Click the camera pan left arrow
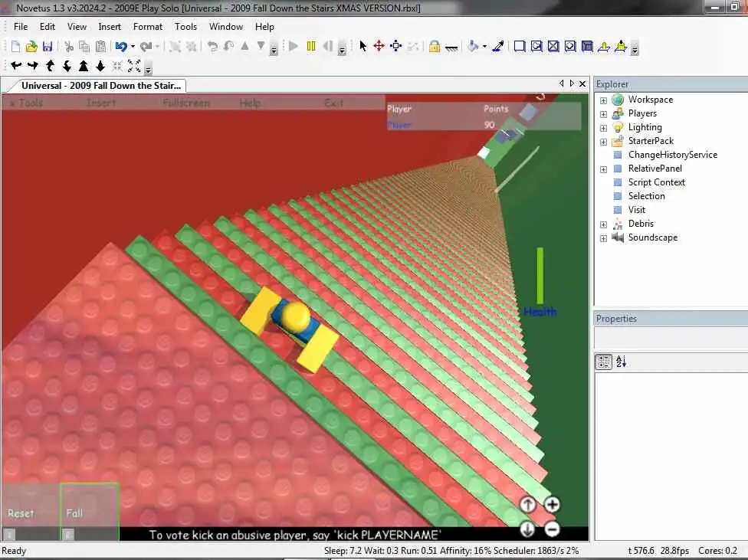748x560 pixels. (16, 66)
